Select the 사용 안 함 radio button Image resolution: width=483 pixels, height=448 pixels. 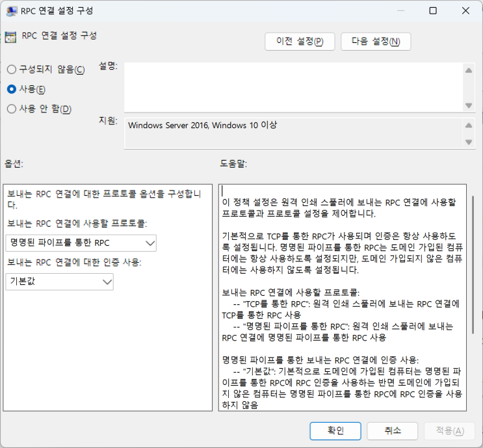point(39,109)
